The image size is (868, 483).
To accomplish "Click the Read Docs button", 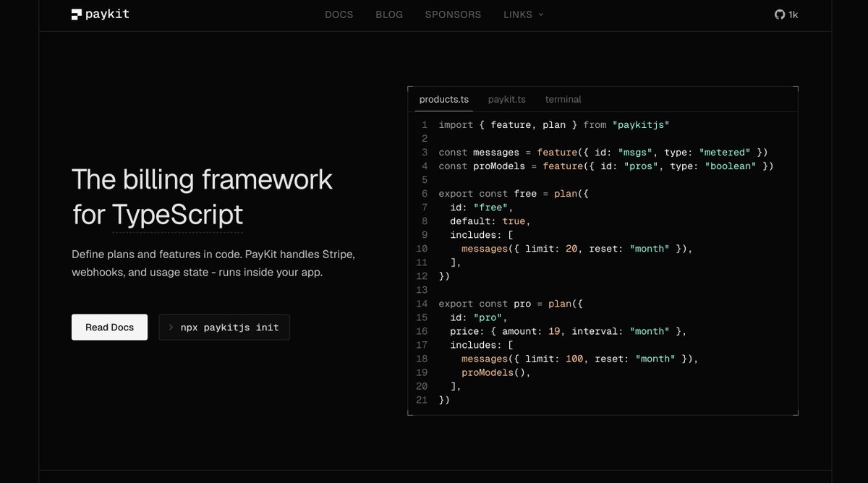I will 109,327.
